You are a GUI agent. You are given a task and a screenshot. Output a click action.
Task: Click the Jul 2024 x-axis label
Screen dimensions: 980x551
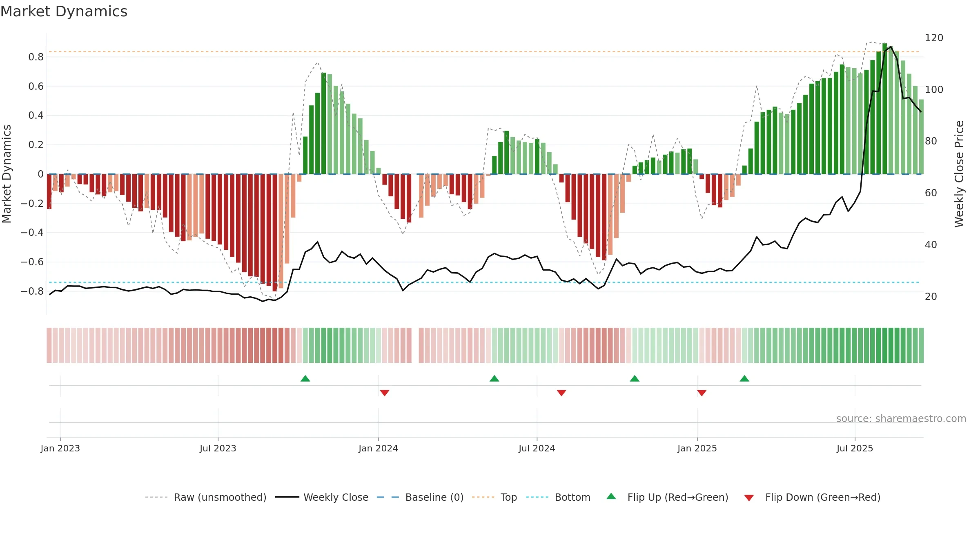pyautogui.click(x=537, y=448)
